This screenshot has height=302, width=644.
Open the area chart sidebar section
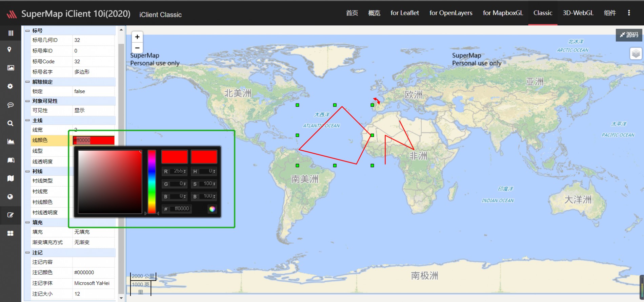click(11, 142)
